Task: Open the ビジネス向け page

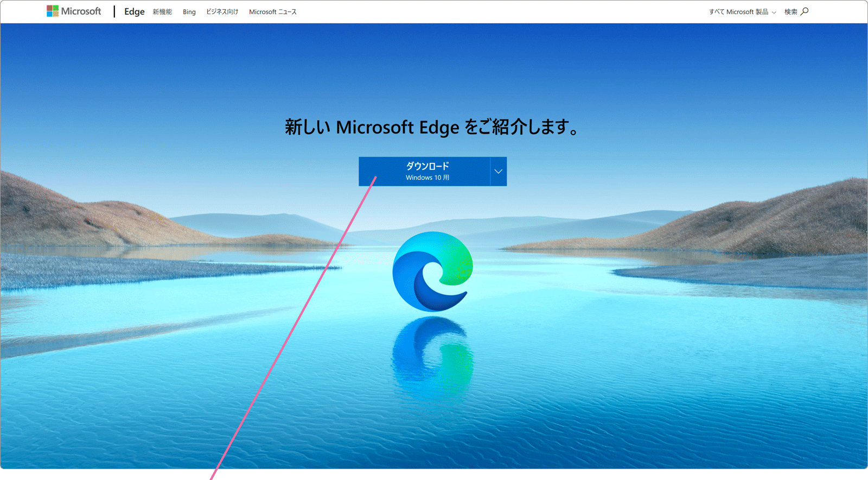Action: click(222, 12)
